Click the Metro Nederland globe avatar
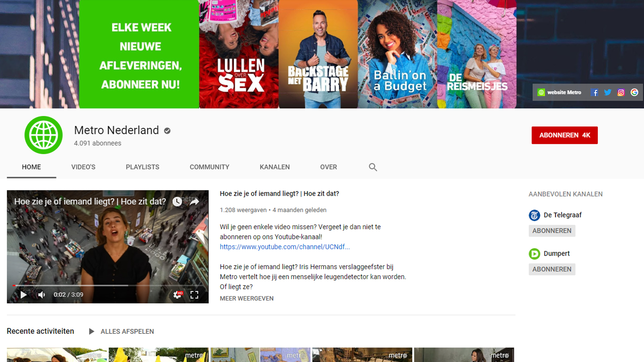 (x=44, y=135)
